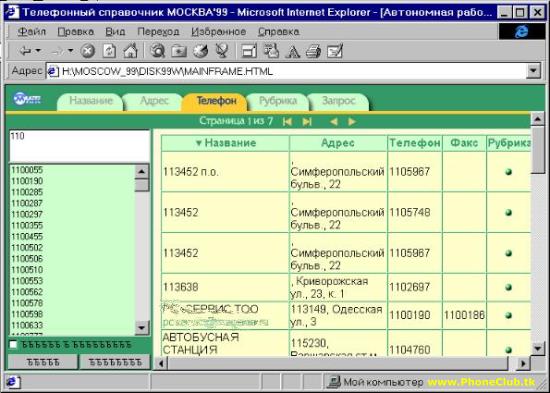Image resolution: width=550 pixels, height=393 pixels.
Task: Open Favorites folder icon in the toolbar
Action: point(179,51)
